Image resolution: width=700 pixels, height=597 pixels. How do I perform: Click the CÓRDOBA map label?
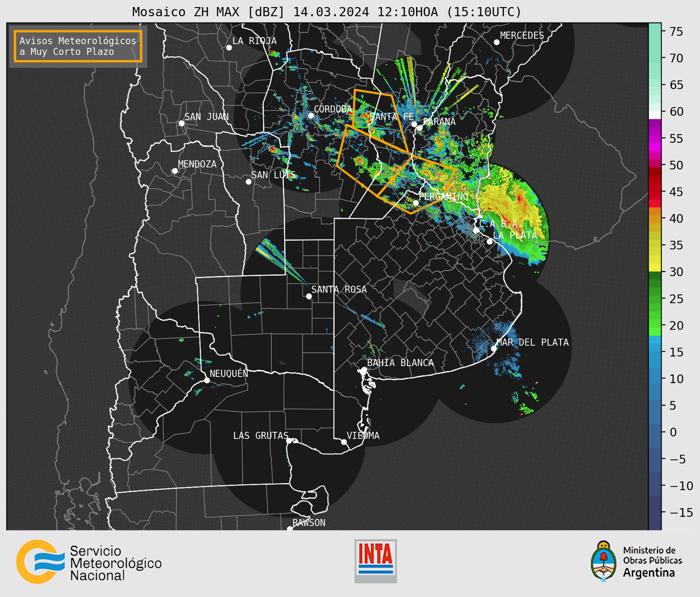333,109
